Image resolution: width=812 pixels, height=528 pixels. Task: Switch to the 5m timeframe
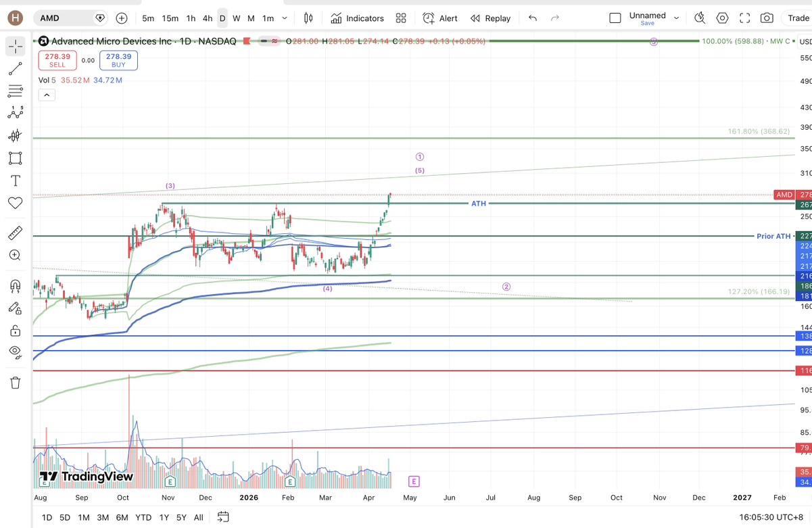pyautogui.click(x=148, y=18)
